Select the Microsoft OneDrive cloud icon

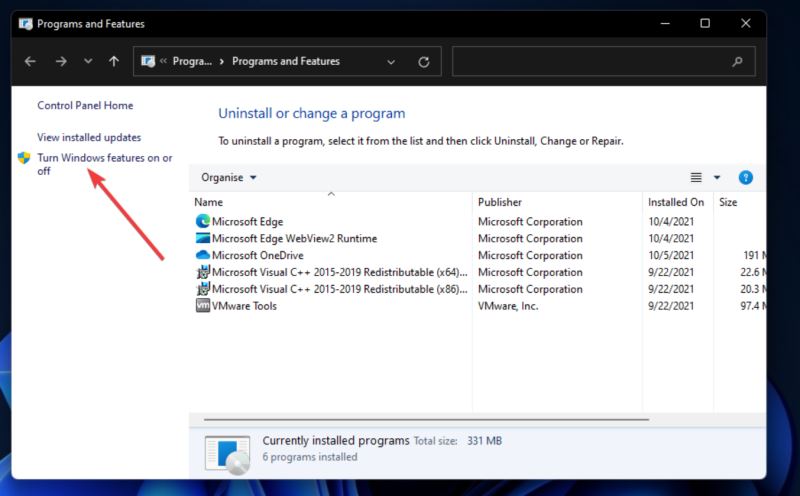tap(203, 255)
